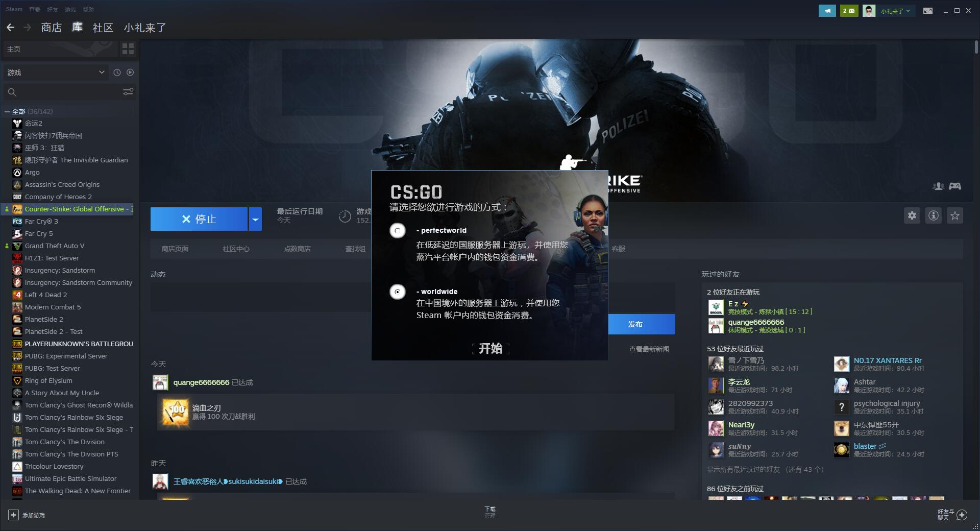This screenshot has width=980, height=531.
Task: Click the forward navigation arrow
Action: (27, 28)
